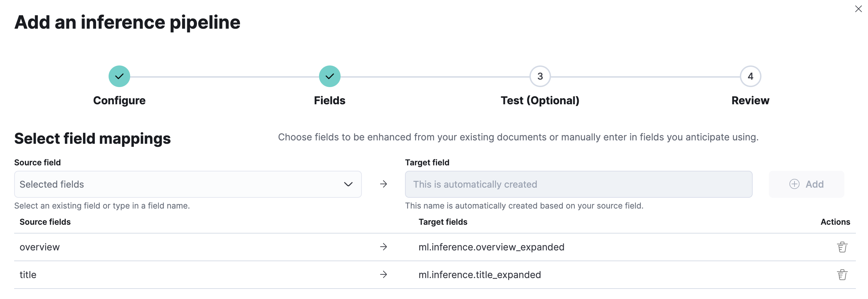The width and height of the screenshot is (868, 299).
Task: Select the Fields step label
Action: 329,101
